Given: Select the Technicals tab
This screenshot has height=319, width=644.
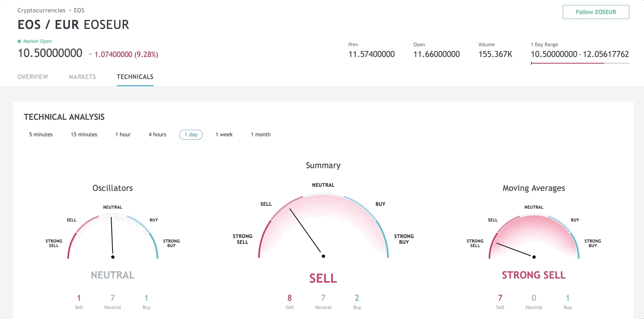Looking at the screenshot, I should click(135, 77).
